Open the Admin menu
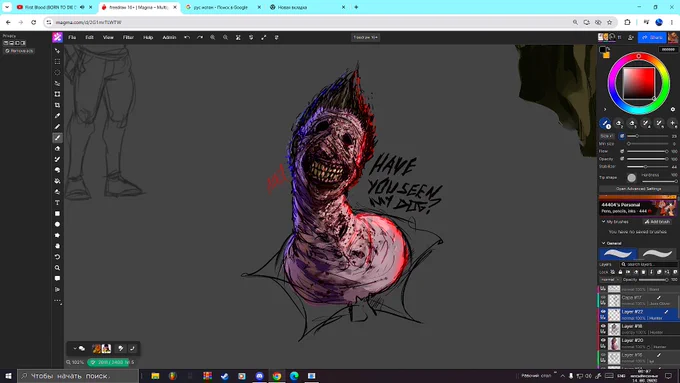Image resolution: width=680 pixels, height=383 pixels. coord(169,37)
